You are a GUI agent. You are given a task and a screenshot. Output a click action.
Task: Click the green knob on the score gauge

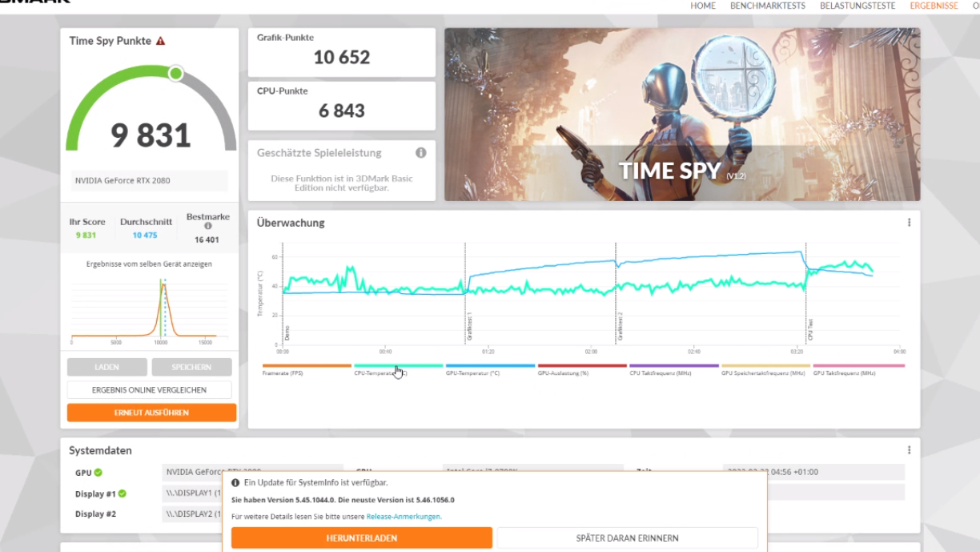pyautogui.click(x=175, y=74)
